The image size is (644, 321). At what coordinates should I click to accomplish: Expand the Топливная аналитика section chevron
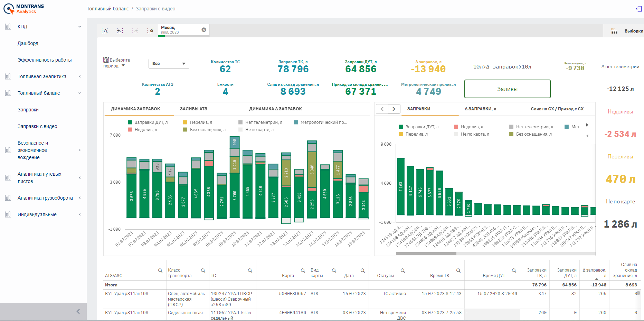click(80, 76)
